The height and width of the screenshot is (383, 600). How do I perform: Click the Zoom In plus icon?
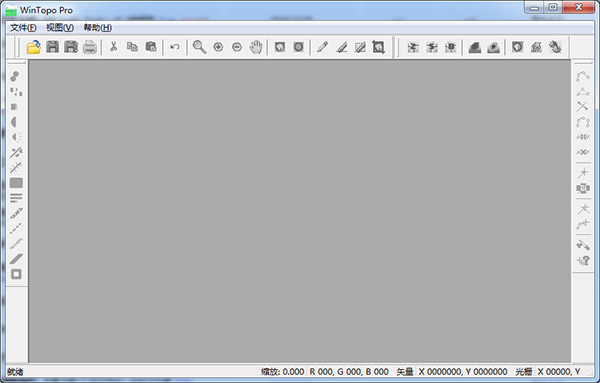218,47
